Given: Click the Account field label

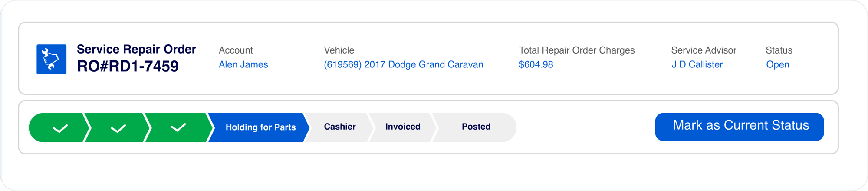Looking at the screenshot, I should (x=236, y=50).
